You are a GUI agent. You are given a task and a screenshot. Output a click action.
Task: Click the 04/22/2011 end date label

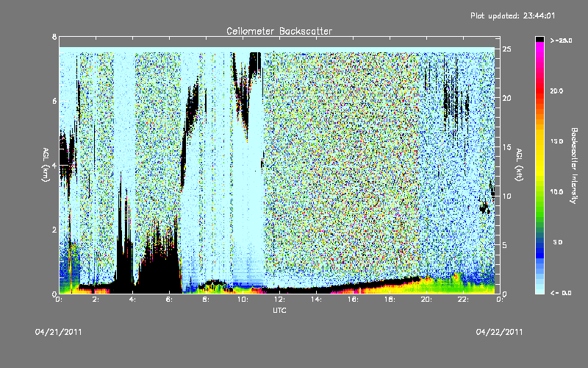pos(499,332)
